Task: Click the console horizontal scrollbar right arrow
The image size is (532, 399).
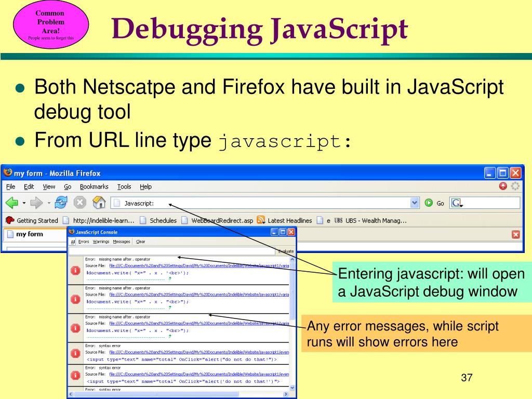Action: point(286,394)
